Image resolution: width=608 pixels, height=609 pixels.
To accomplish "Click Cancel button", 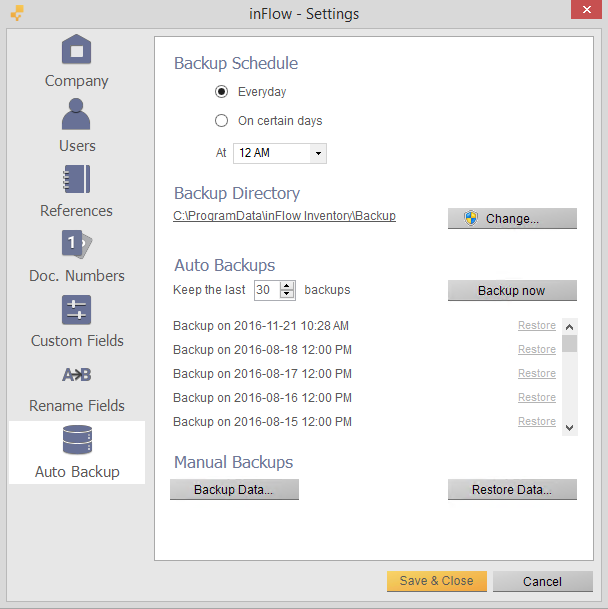I will point(543,581).
